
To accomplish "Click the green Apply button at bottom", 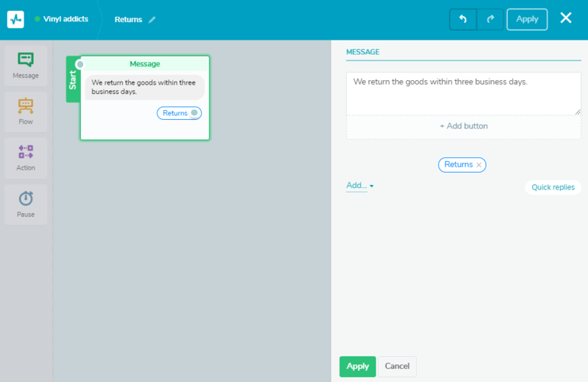I will tap(357, 367).
